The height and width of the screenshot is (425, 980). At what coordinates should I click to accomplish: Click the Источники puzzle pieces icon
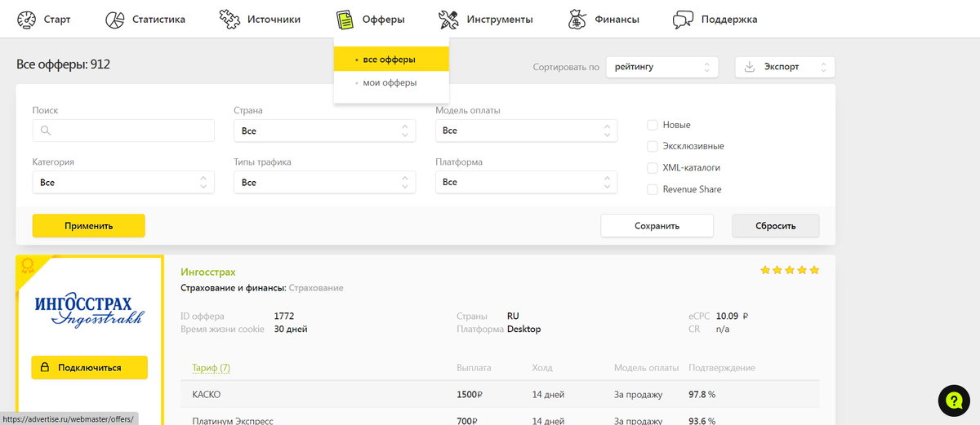coord(229,19)
